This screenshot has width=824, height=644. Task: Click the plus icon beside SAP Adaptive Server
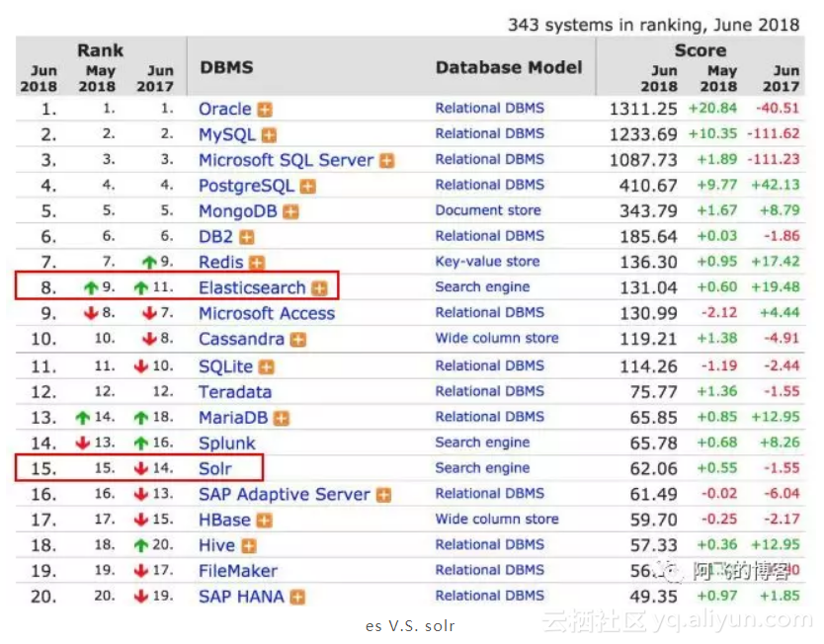[384, 495]
